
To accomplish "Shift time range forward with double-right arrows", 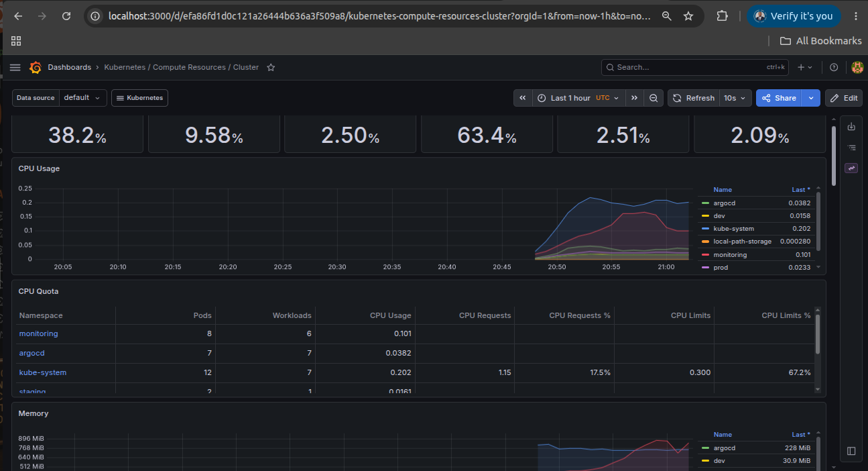I will (634, 98).
